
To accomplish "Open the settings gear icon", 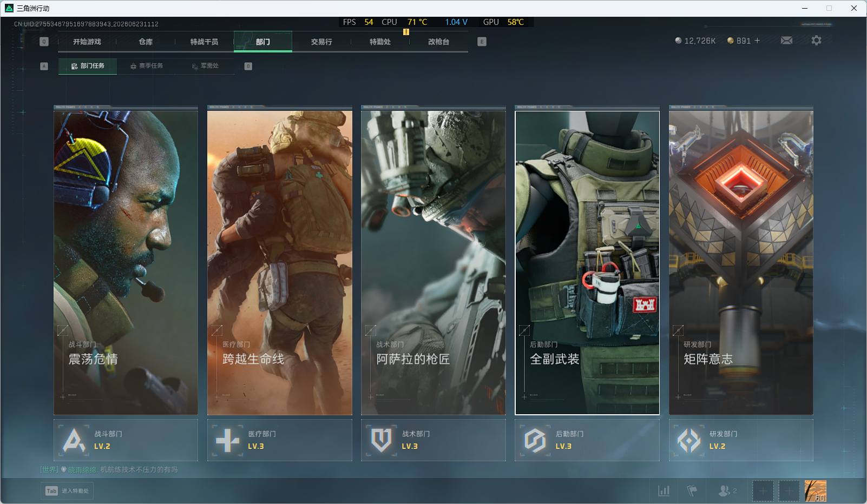I will point(816,41).
